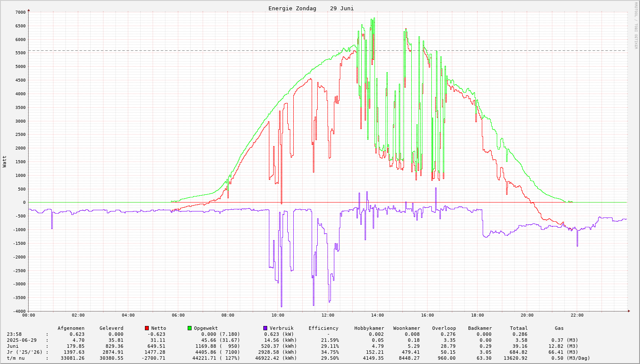The width and height of the screenshot is (640, 364).
Task: Click the purple Verbruik legend swatch
Action: [x=265, y=328]
